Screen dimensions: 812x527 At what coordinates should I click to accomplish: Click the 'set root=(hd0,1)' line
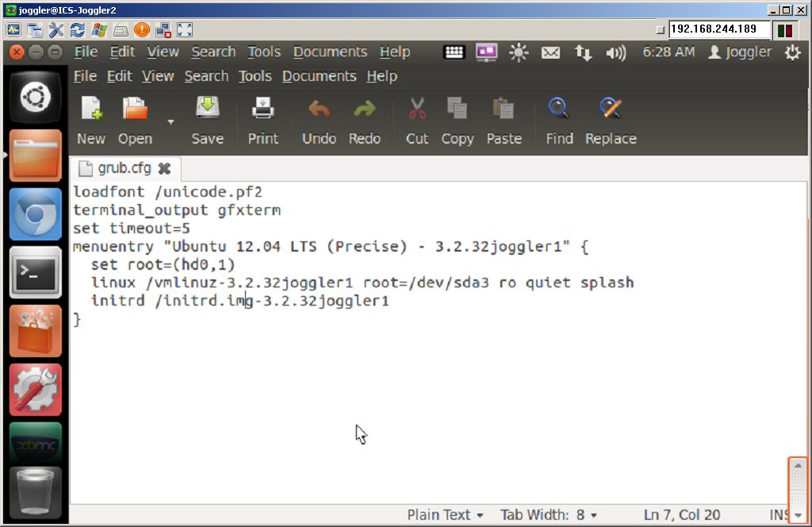(163, 265)
